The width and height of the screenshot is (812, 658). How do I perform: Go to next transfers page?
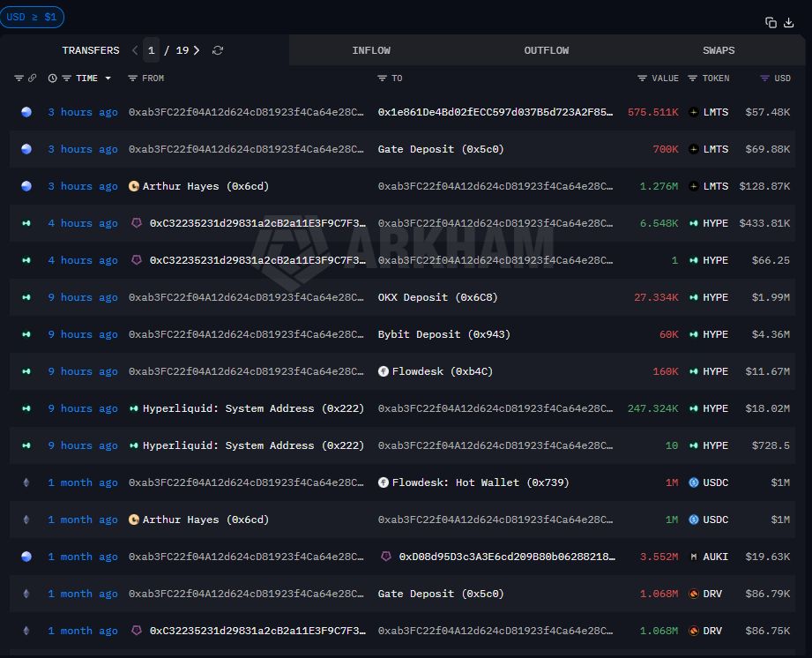pos(197,50)
